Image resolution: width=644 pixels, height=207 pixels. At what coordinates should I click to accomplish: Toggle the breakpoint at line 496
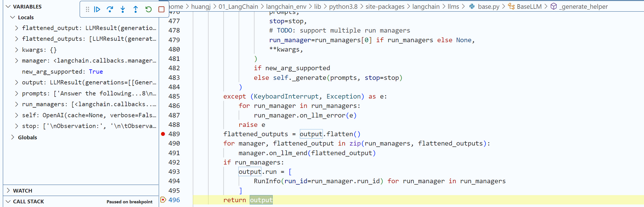pos(163,200)
